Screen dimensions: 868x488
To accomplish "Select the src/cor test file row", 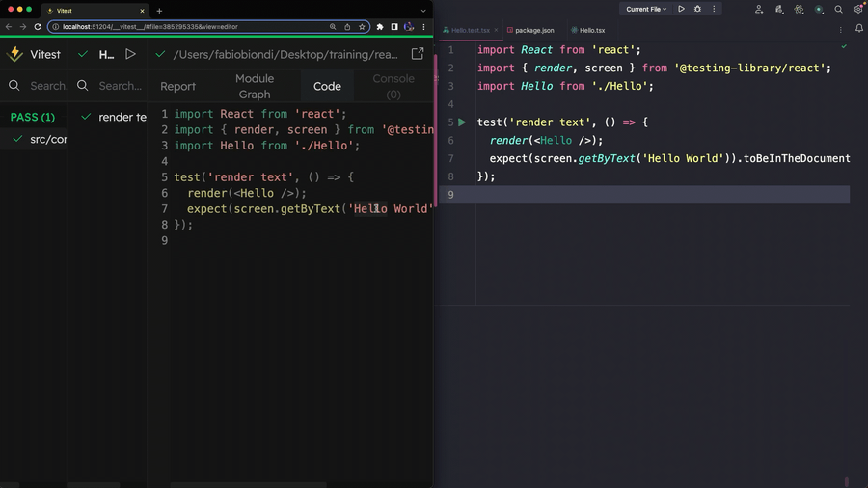I will pyautogui.click(x=35, y=139).
